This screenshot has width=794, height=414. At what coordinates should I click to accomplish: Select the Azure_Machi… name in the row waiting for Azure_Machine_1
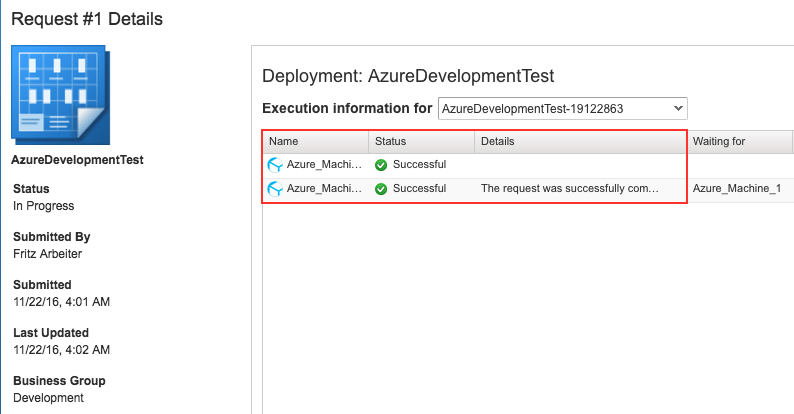click(x=324, y=188)
